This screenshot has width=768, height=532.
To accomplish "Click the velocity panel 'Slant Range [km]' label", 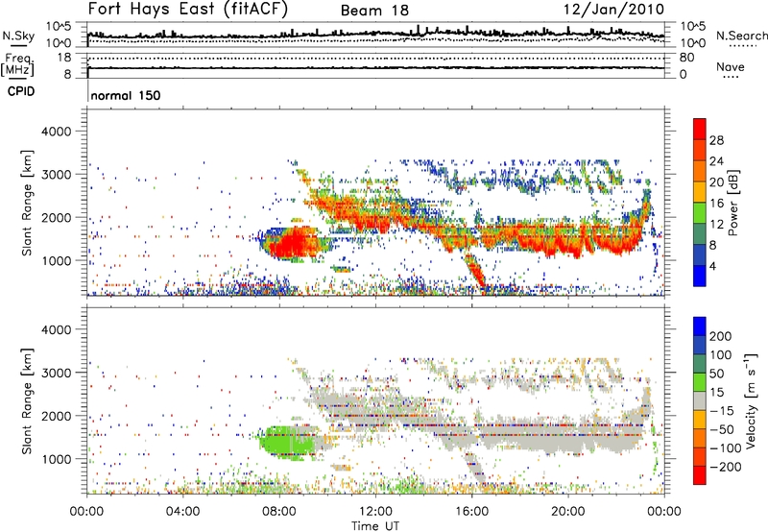I will pyautogui.click(x=28, y=400).
